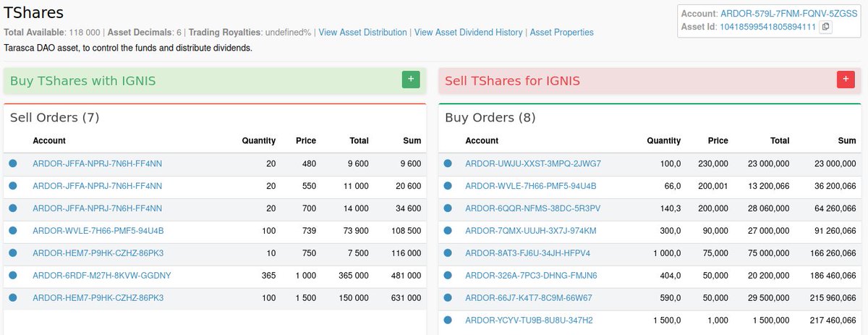868x335 pixels.
Task: Click blue dot beside ARDOR-326A-7PC3-DHNG-FMJN6 buy order
Action: tap(448, 276)
